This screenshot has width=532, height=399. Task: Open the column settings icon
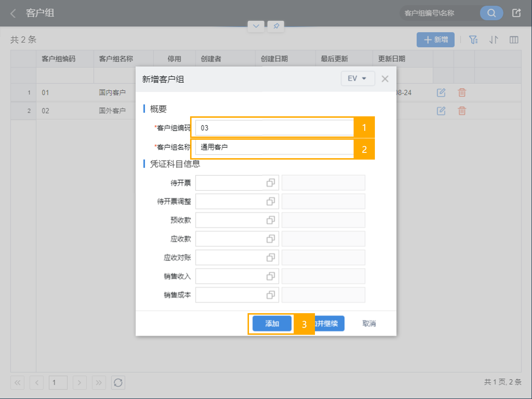pos(514,40)
